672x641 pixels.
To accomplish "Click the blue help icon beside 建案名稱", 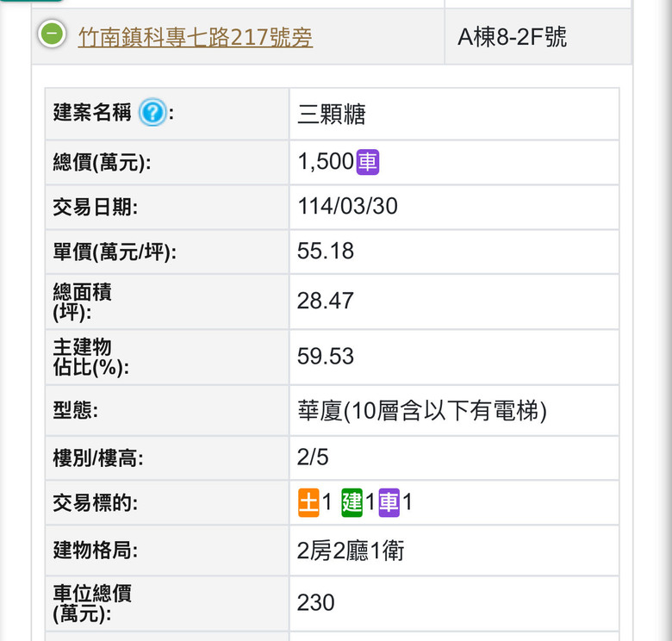I will click(152, 113).
